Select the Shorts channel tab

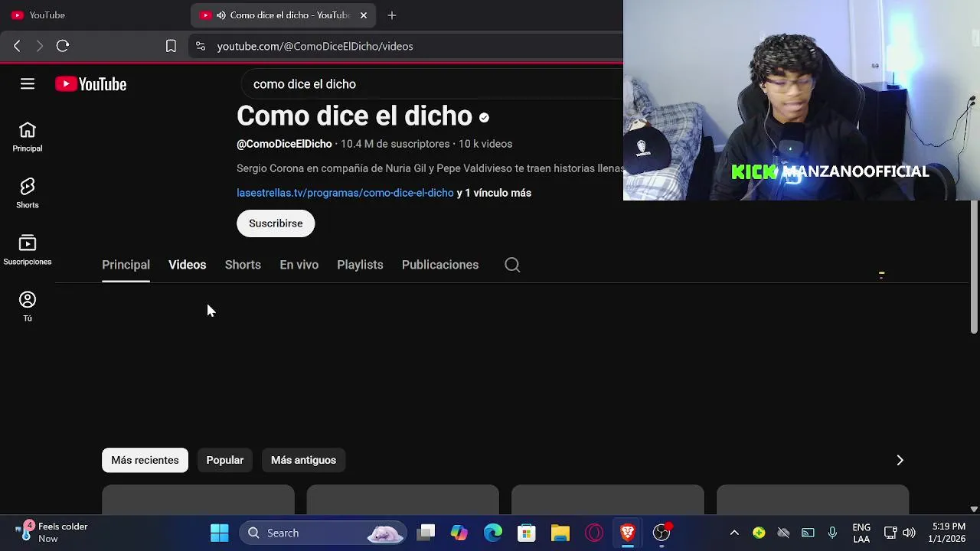click(243, 265)
